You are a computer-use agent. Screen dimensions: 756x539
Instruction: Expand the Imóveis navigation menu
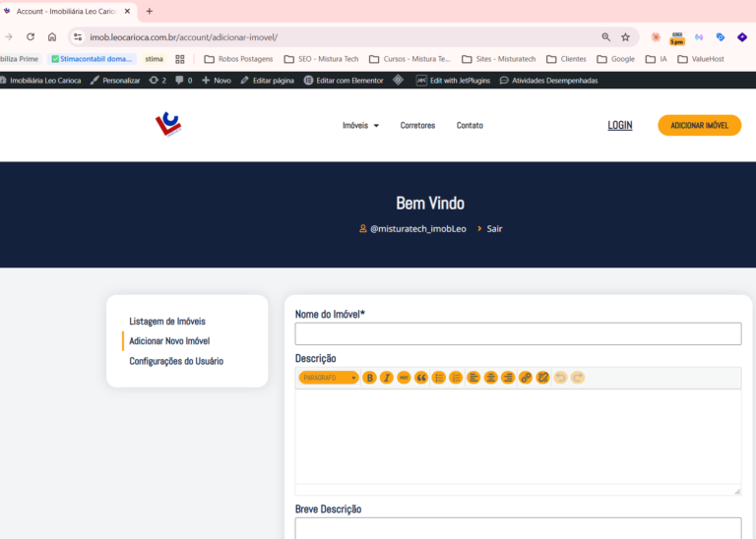(360, 125)
